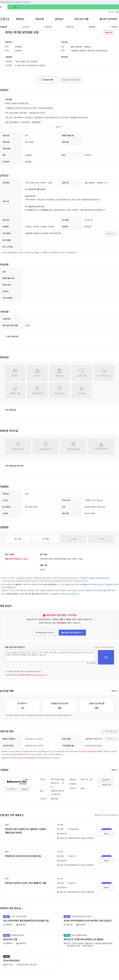
Task: Click the 전송 submit button
Action: (x=106, y=657)
